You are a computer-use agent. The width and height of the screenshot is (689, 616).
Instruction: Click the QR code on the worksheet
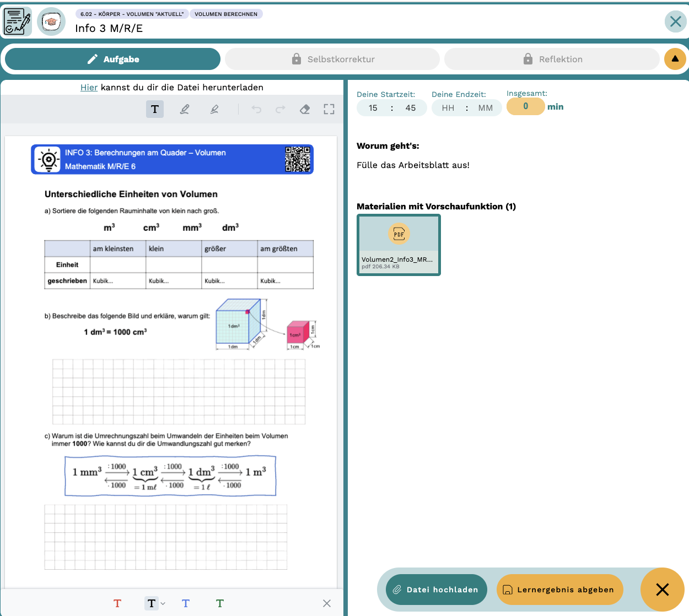coord(298,159)
